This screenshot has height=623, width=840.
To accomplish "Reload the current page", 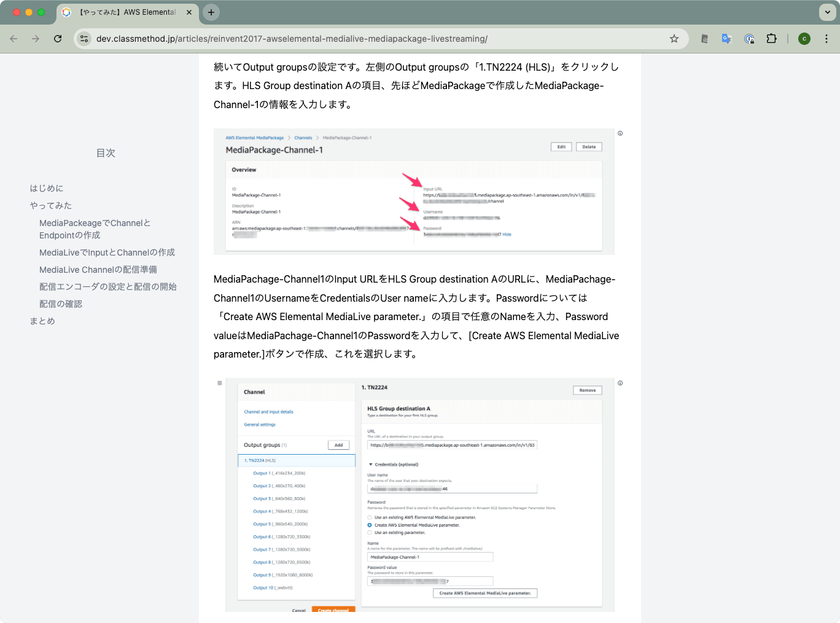I will [58, 39].
